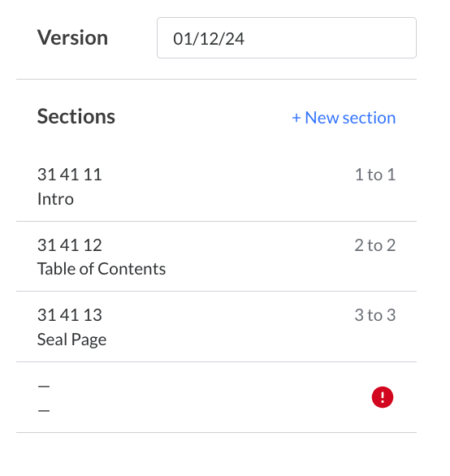Image resolution: width=450 pixels, height=476 pixels.
Task: Click the 01/12/24 text in Version field
Action: pyautogui.click(x=209, y=39)
